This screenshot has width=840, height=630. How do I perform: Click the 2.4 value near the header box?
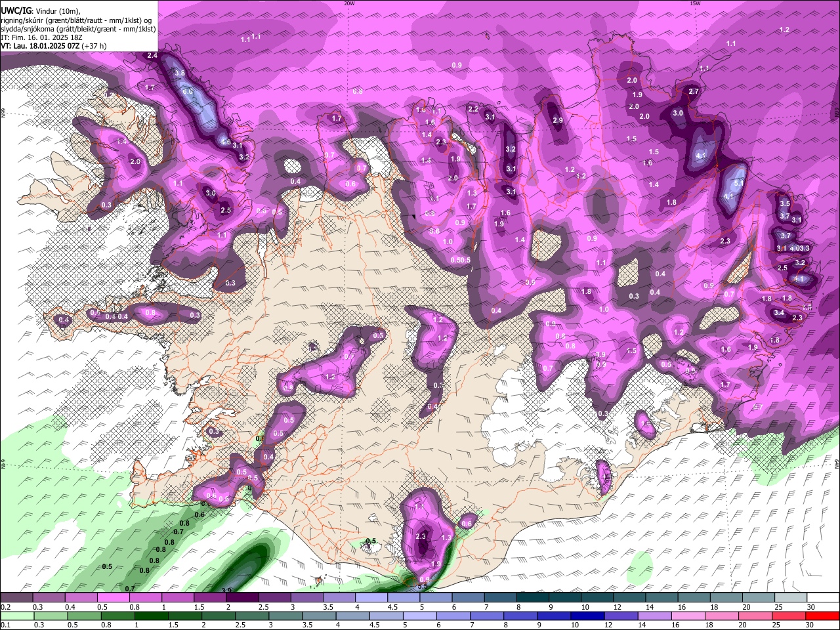pyautogui.click(x=152, y=55)
